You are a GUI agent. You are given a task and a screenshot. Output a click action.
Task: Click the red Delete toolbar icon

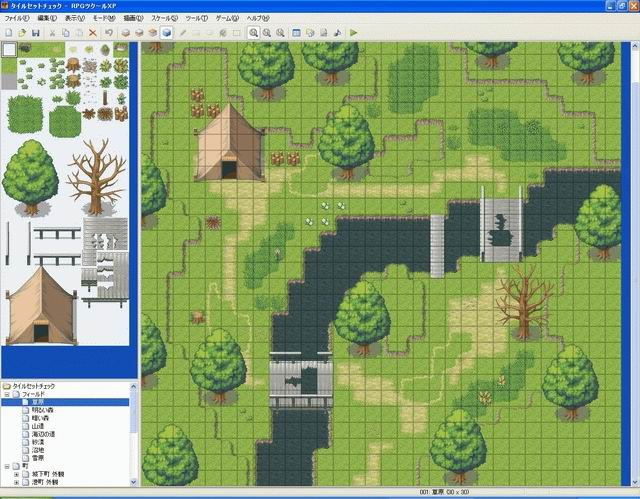coord(92,32)
